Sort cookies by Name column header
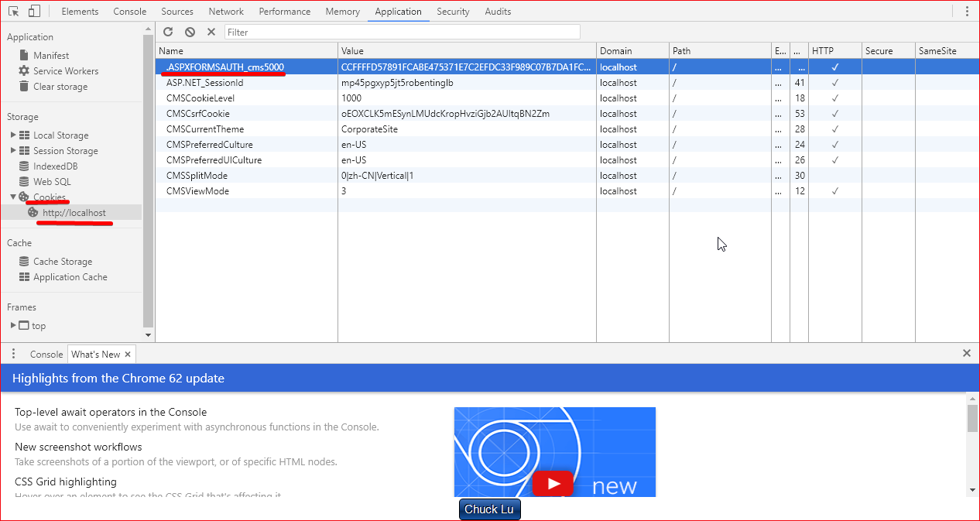Image resolution: width=980 pixels, height=521 pixels. pos(246,51)
